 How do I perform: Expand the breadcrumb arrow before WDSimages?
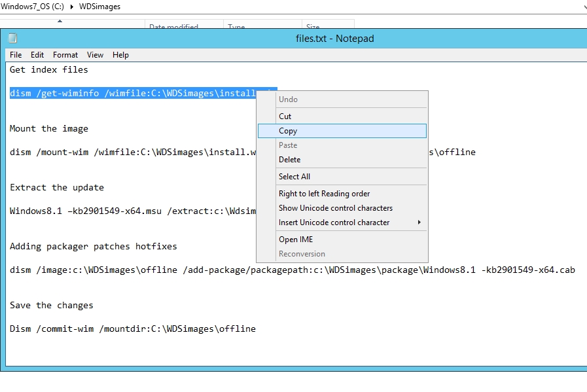(71, 7)
